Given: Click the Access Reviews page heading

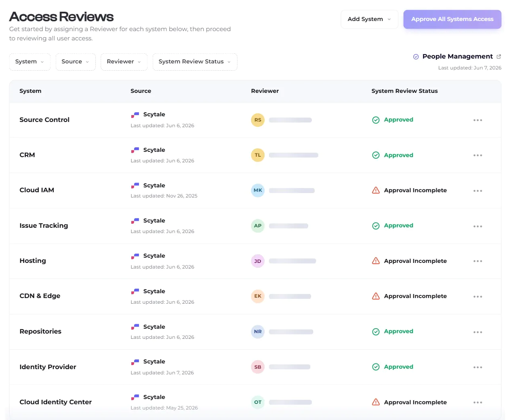Looking at the screenshot, I should (61, 17).
